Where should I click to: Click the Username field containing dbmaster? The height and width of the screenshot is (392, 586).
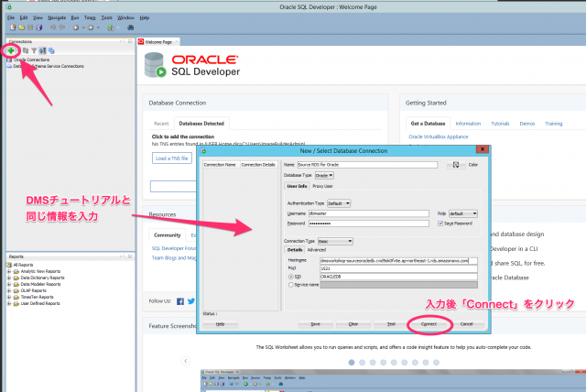[x=368, y=213]
